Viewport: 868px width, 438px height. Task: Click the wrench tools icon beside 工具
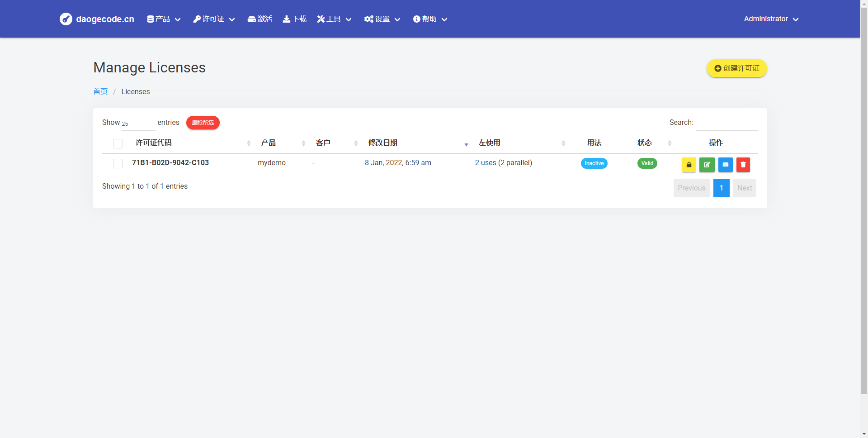coord(321,19)
